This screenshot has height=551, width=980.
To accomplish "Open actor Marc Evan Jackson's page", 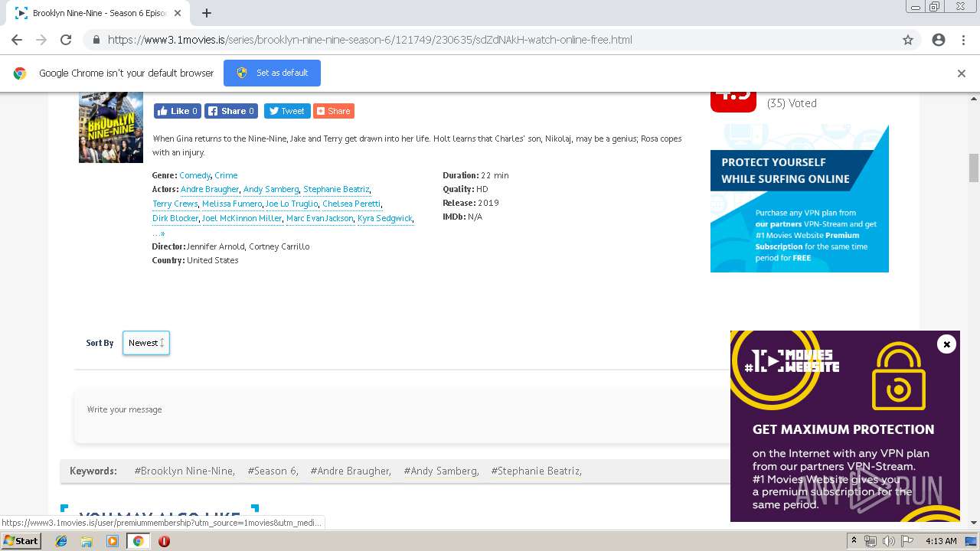I will (x=320, y=218).
